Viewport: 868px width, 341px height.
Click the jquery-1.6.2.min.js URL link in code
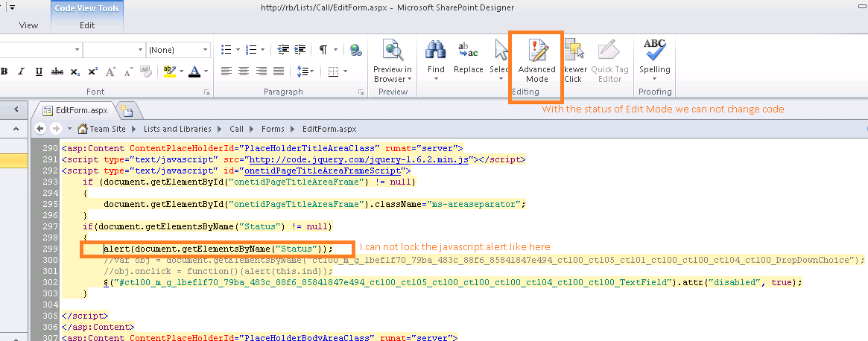click(x=358, y=159)
